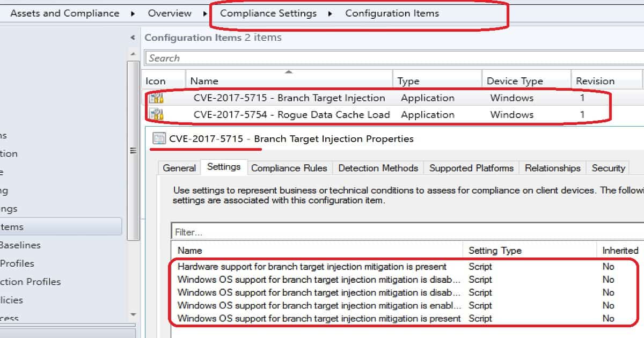Switch to the Relationships tab
This screenshot has height=338, width=644.
tap(552, 168)
